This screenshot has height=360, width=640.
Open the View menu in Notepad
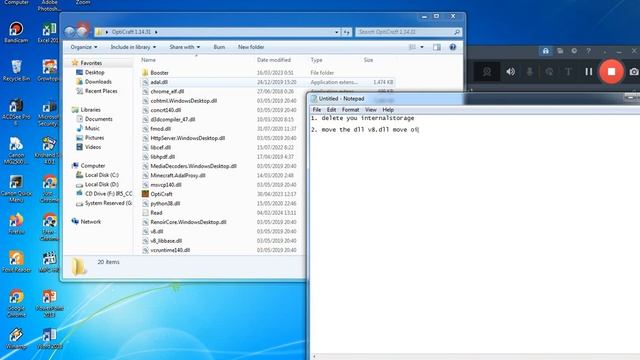point(371,110)
